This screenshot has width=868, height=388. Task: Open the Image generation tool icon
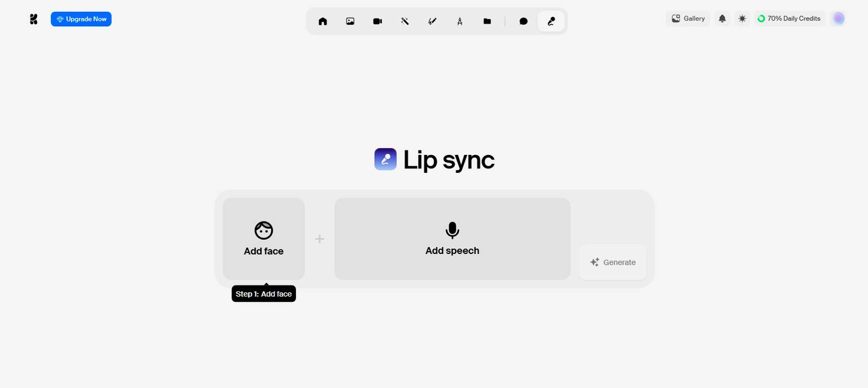click(350, 21)
